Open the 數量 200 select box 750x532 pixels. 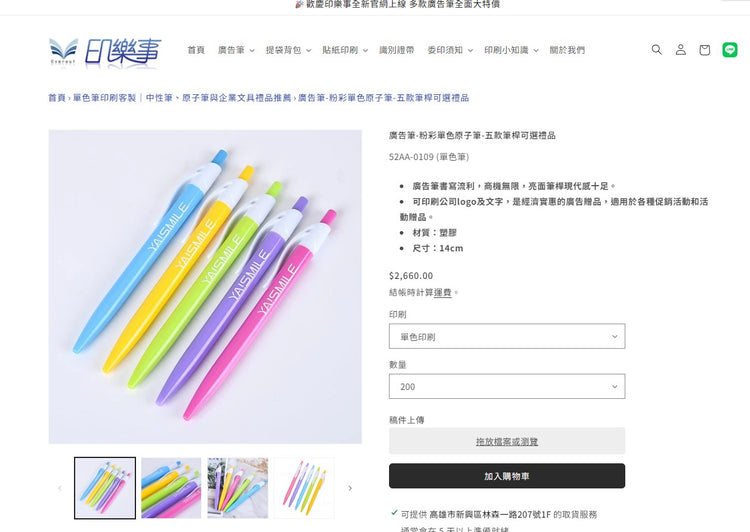[x=507, y=387]
